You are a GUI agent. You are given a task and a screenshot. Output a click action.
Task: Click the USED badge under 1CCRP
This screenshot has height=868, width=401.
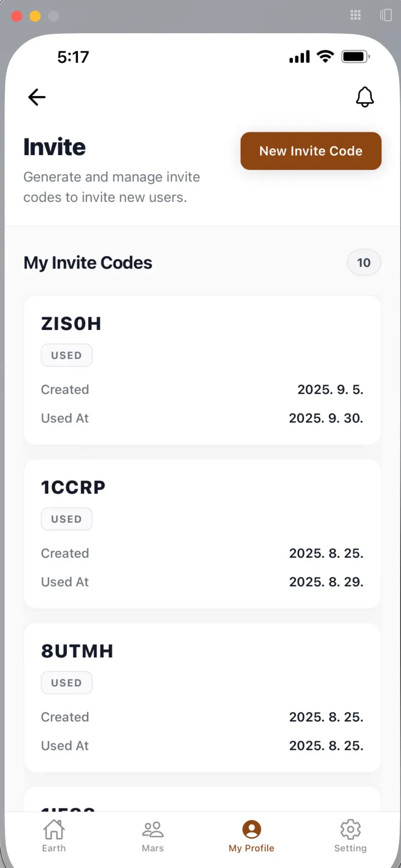click(67, 519)
